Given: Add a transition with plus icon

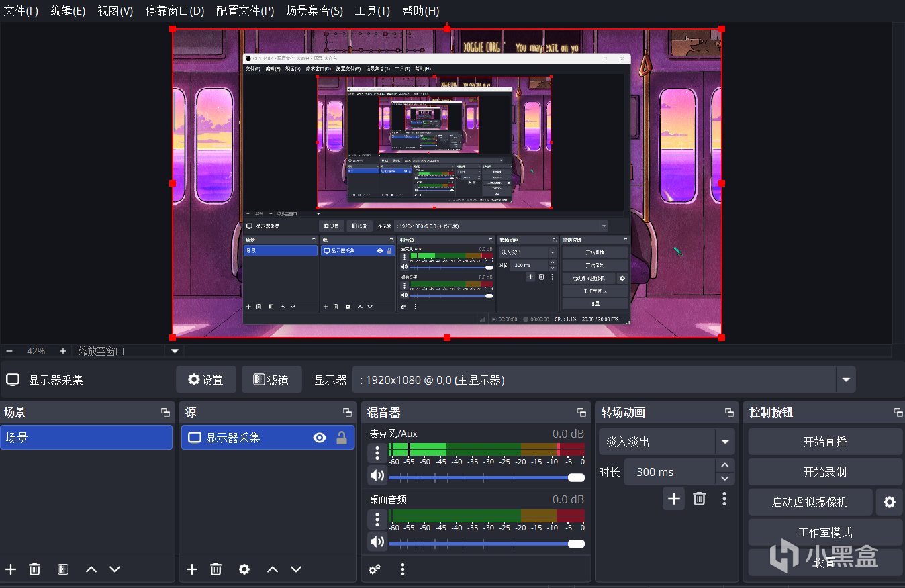Looking at the screenshot, I should coord(674,499).
